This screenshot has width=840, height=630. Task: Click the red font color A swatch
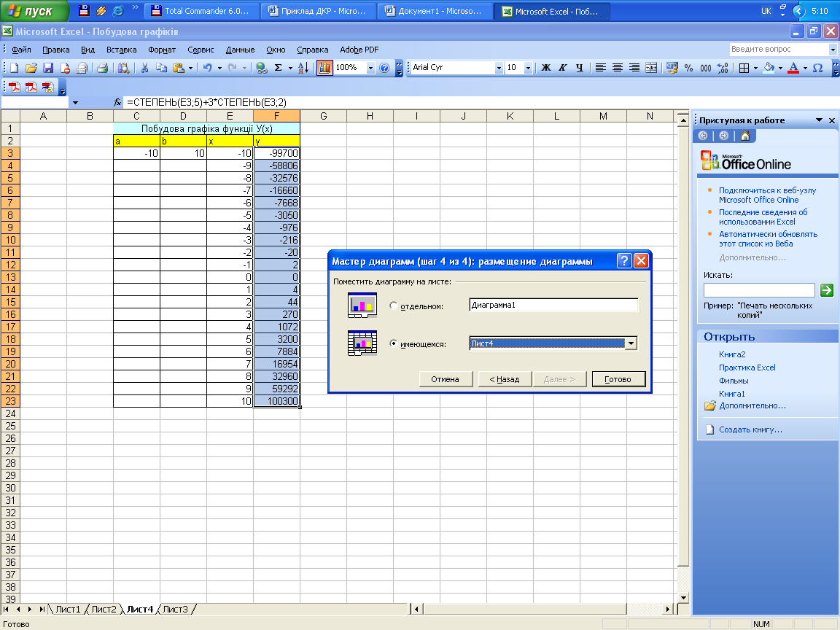(794, 68)
